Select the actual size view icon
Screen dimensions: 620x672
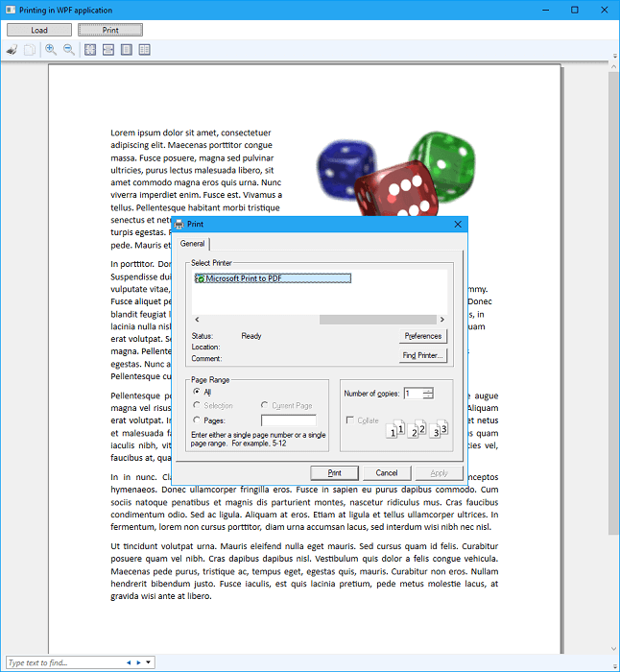click(90, 49)
